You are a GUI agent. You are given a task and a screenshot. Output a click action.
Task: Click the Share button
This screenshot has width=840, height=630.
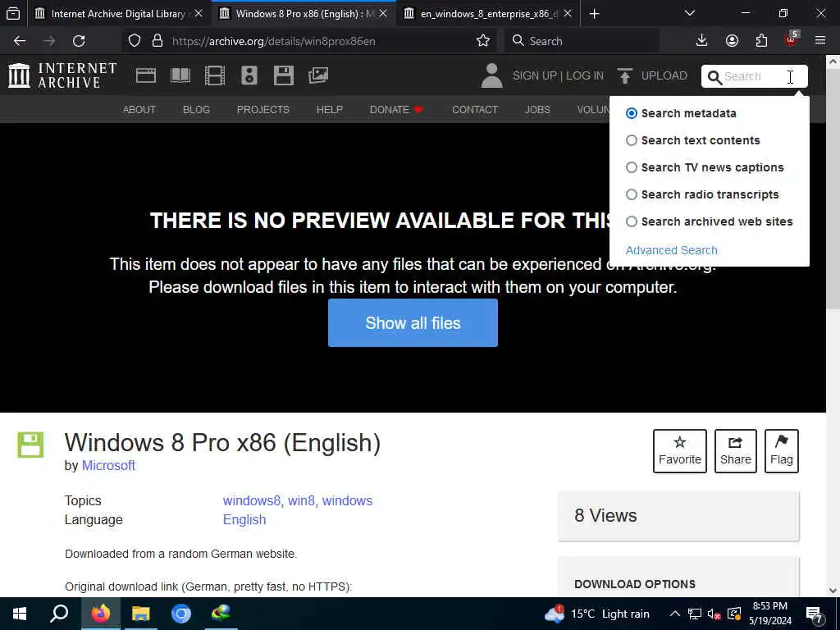(736, 451)
